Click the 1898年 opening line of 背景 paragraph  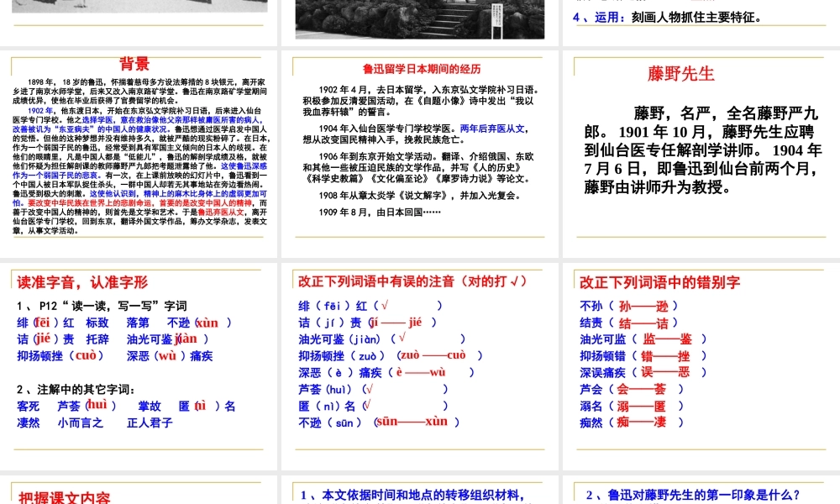click(146, 82)
